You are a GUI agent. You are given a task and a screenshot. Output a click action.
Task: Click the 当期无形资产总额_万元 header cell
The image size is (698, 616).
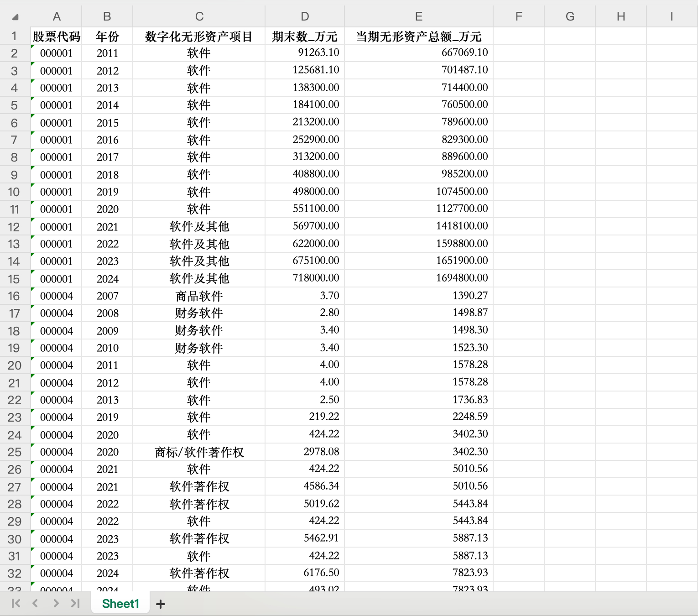tap(419, 36)
